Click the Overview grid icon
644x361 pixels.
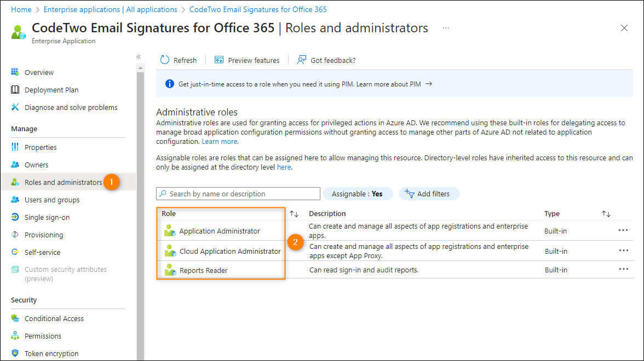click(x=15, y=72)
